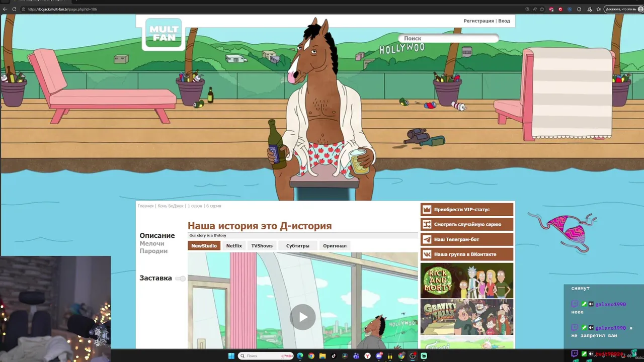Screen dimensions: 644x362
Task: Click the speaker mute icon in the tray
Action: coord(592,354)
